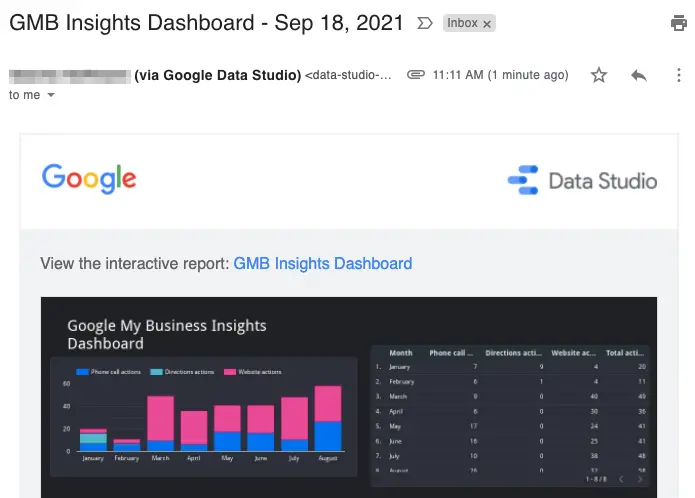Click the March bar in the chart

[160, 423]
